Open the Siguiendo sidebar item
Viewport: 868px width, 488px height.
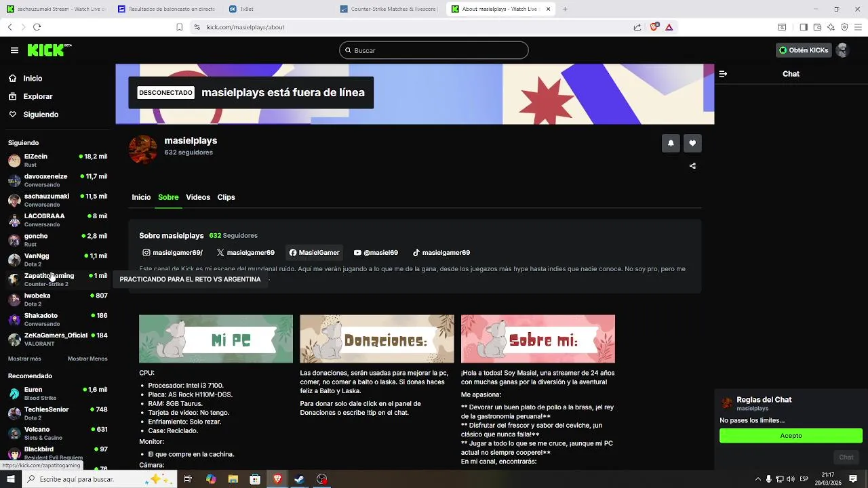pos(41,115)
